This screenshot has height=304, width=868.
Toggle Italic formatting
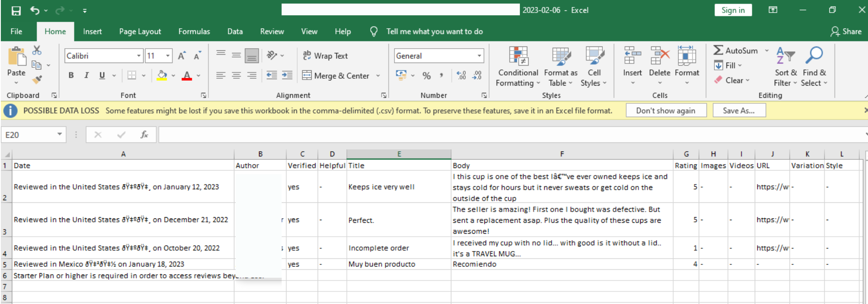(x=86, y=76)
